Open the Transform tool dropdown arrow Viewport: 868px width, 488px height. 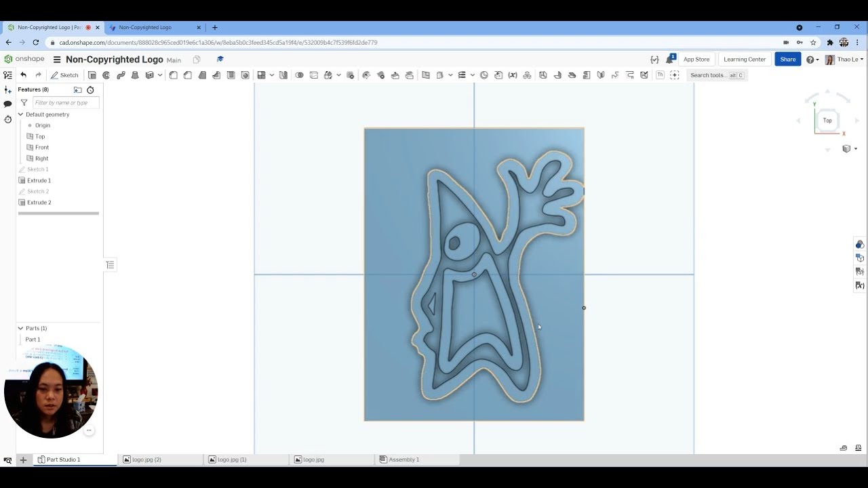pyautogui.click(x=339, y=75)
